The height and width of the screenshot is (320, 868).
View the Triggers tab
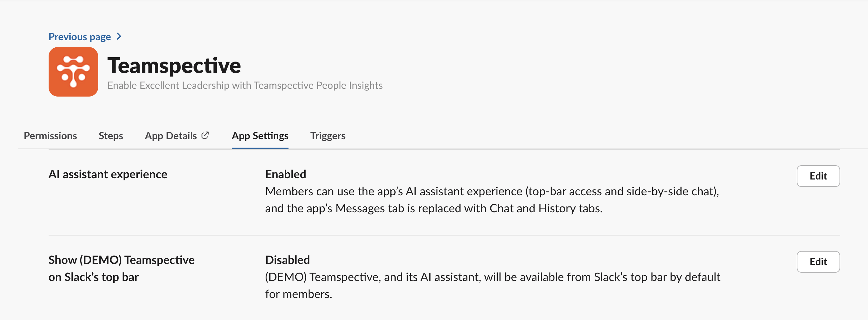click(328, 136)
